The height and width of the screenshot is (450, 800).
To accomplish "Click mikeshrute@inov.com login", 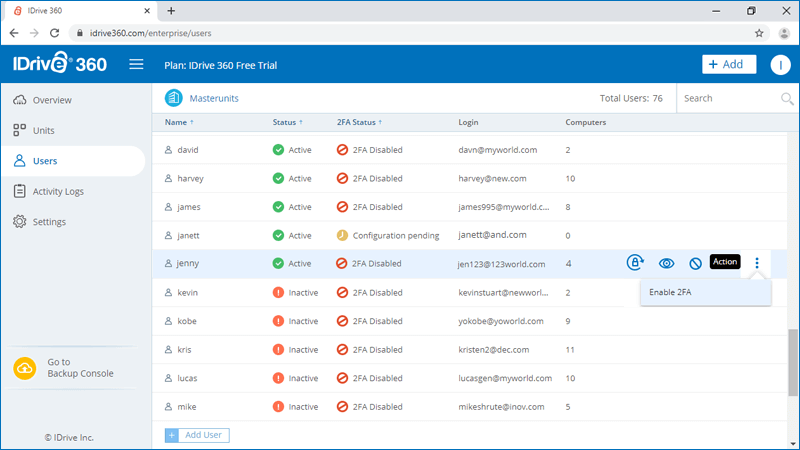I will pos(501,407).
